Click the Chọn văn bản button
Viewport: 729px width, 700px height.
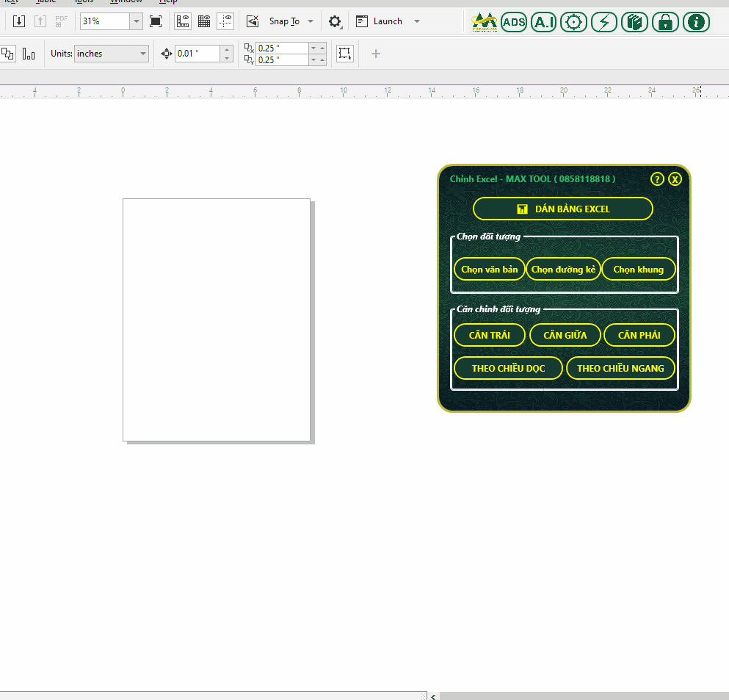click(x=489, y=270)
